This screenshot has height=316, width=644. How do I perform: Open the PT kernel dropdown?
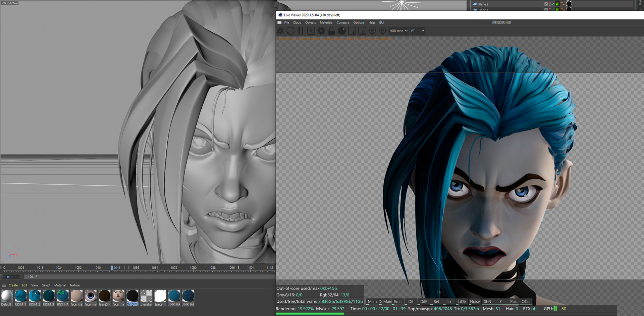tap(418, 31)
